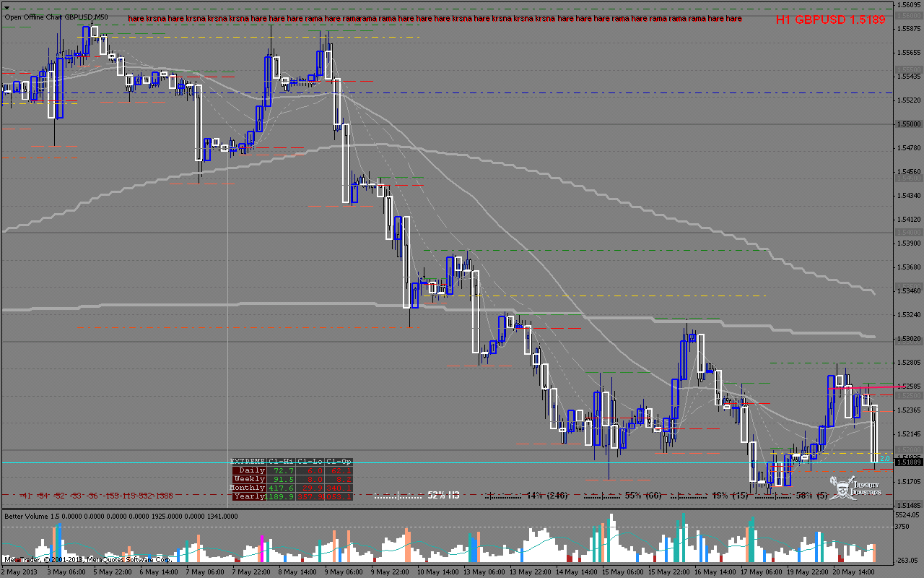Click the 'Open Offline Chart GBPUSD,M50' title text
Image resolution: width=924 pixels, height=578 pixels.
coord(56,17)
